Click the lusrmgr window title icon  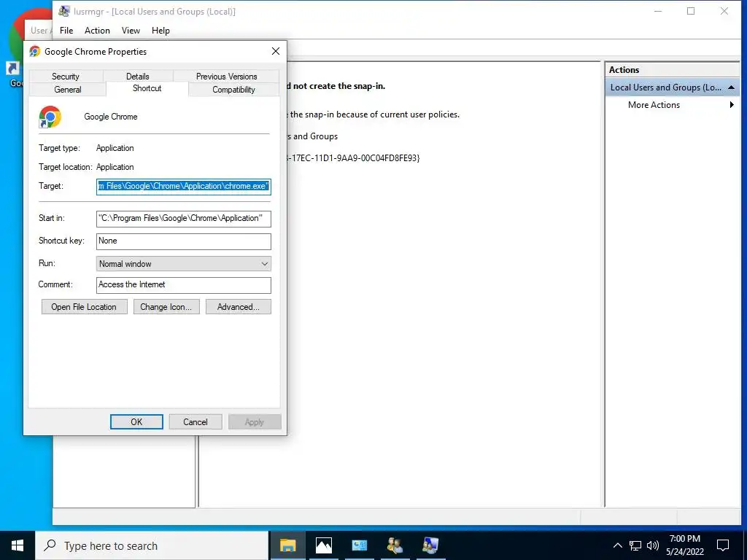[x=64, y=12]
